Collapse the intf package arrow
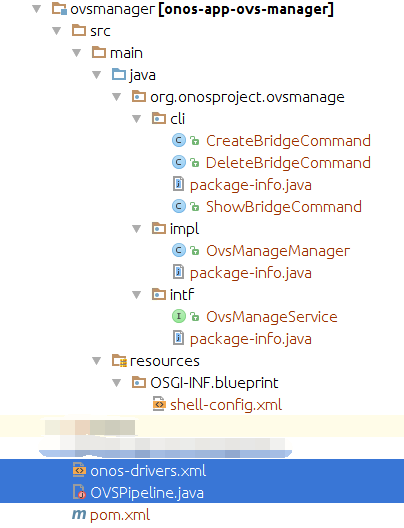The height and width of the screenshot is (528, 404). click(x=137, y=295)
